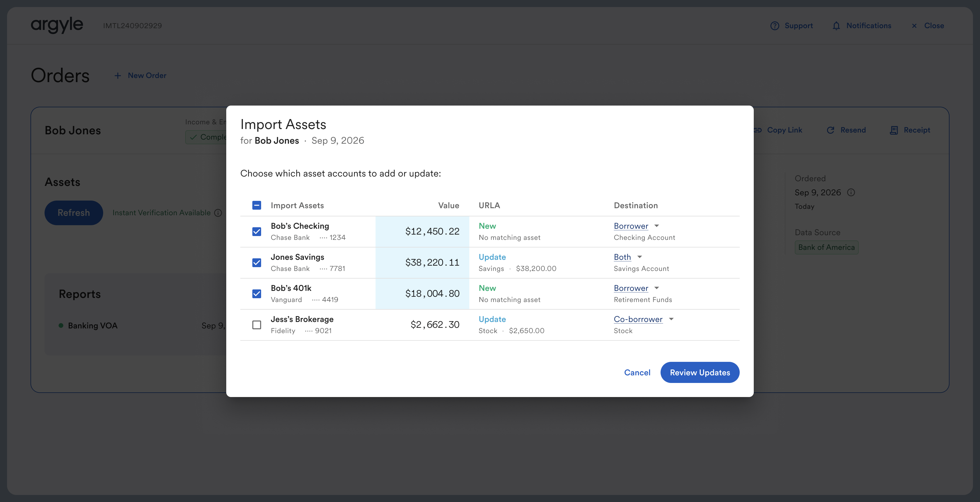Click the Receipt text link

pos(917,130)
